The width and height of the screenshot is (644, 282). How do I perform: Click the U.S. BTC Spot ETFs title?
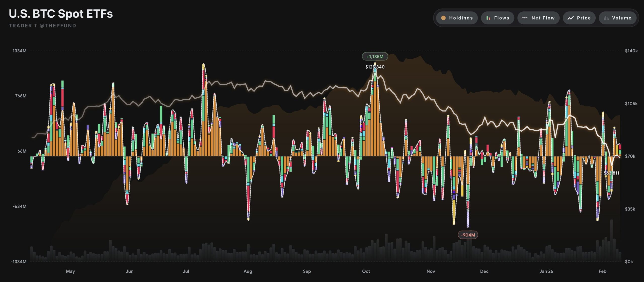click(61, 14)
